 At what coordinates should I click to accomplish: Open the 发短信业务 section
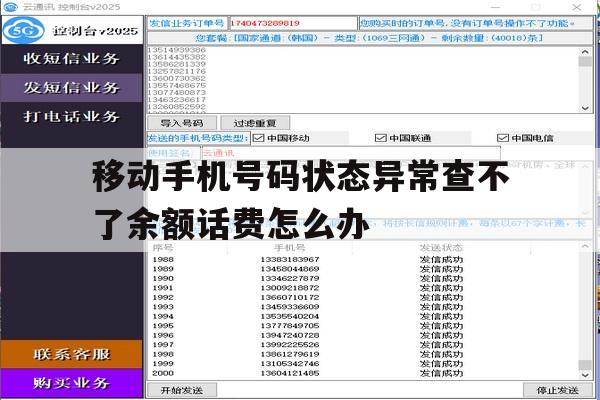pyautogui.click(x=72, y=88)
